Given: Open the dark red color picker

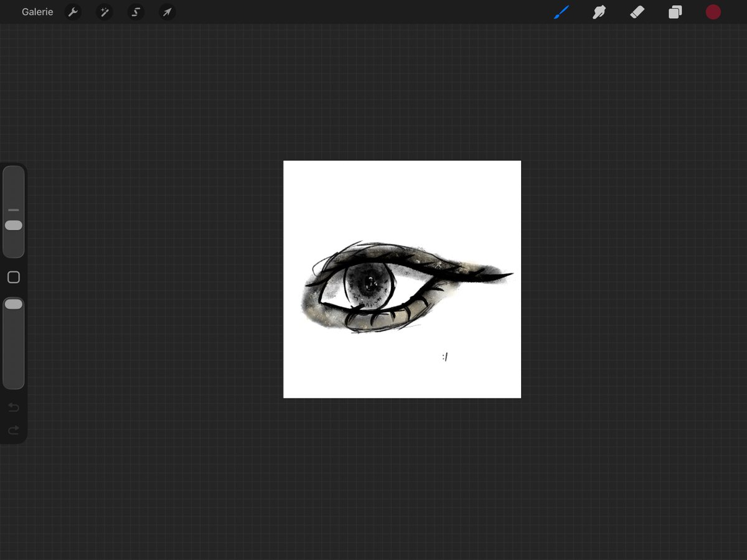Looking at the screenshot, I should tap(713, 12).
